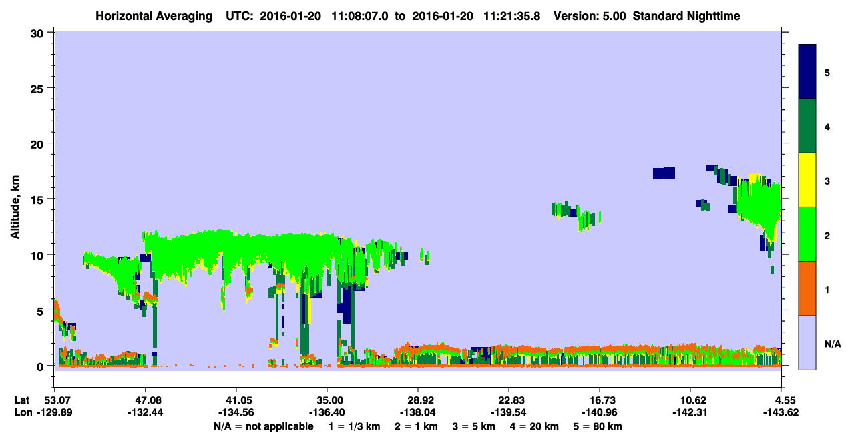Click the lavender N/A colorbar segment
The image size is (868, 445).
(x=807, y=342)
